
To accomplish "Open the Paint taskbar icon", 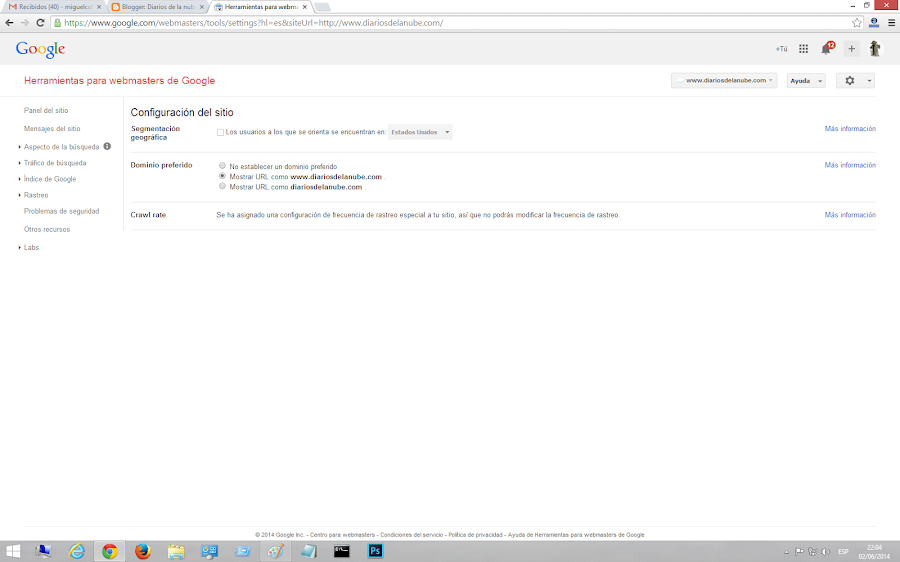I will (276, 551).
